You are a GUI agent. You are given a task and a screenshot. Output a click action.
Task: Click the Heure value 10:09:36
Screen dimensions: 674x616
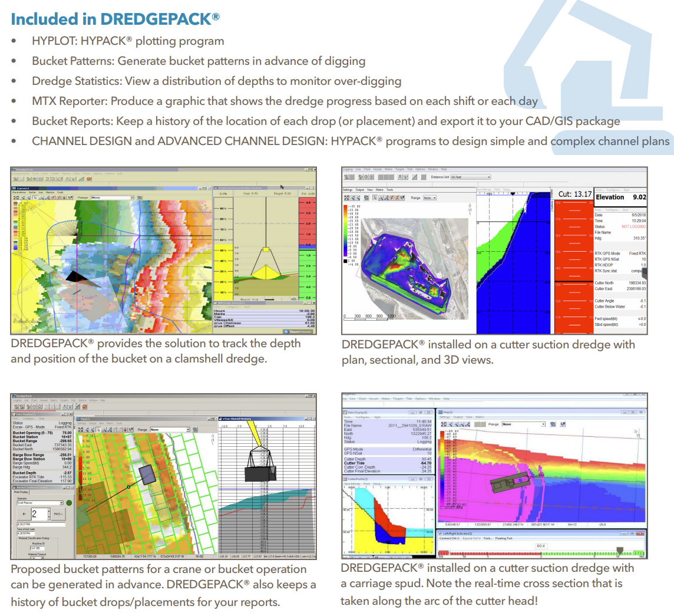[306, 311]
